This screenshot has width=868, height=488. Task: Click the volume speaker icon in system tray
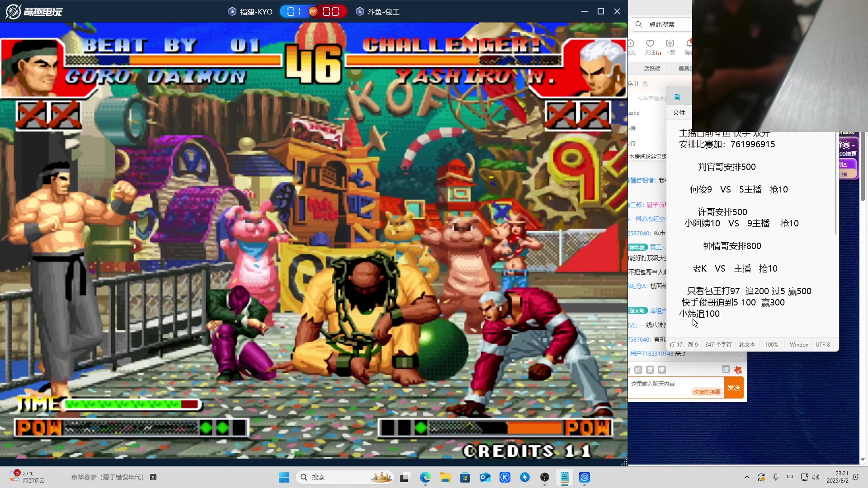coord(816,477)
